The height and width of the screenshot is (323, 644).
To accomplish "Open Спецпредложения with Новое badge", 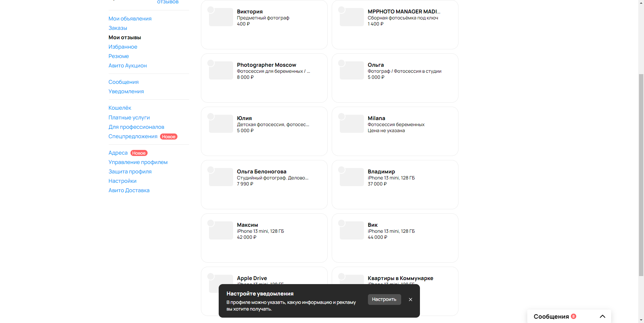I will coord(133,137).
